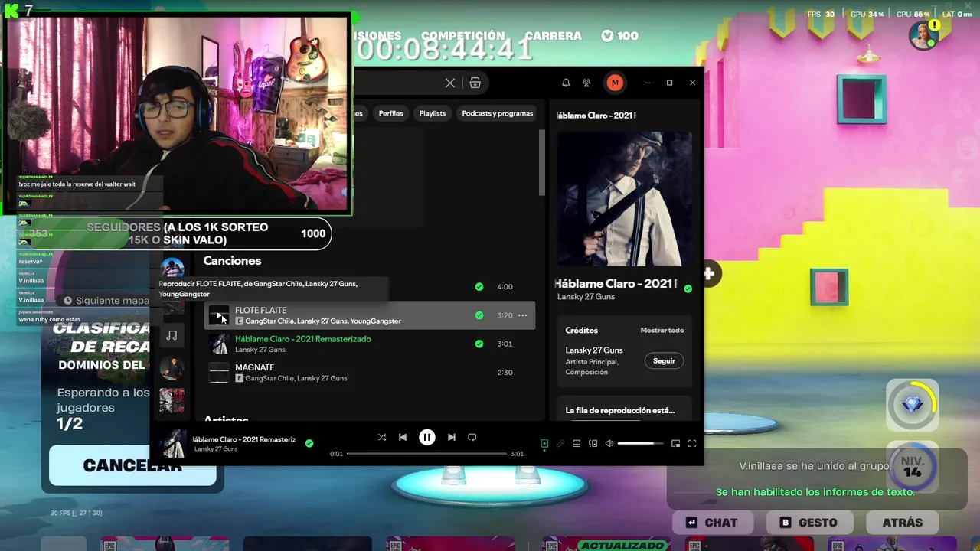
Task: Open Lansky 27 Guns in credits
Action: 594,350
